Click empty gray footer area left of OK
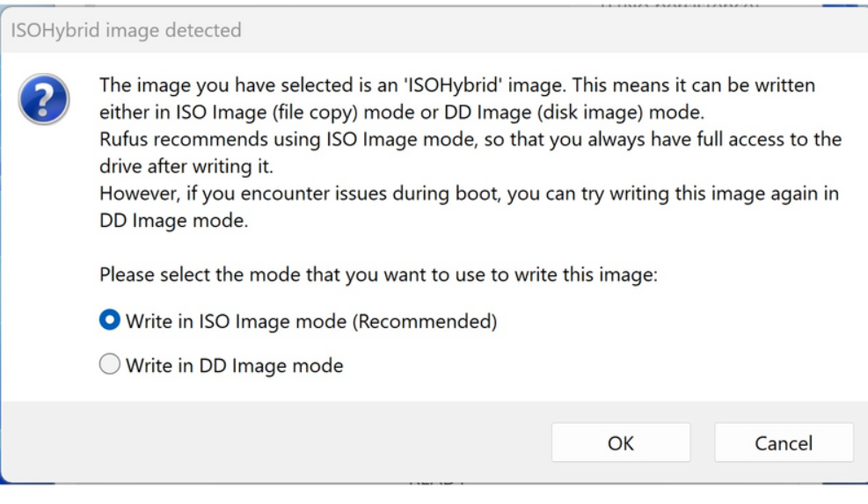868x504 pixels. 264,442
